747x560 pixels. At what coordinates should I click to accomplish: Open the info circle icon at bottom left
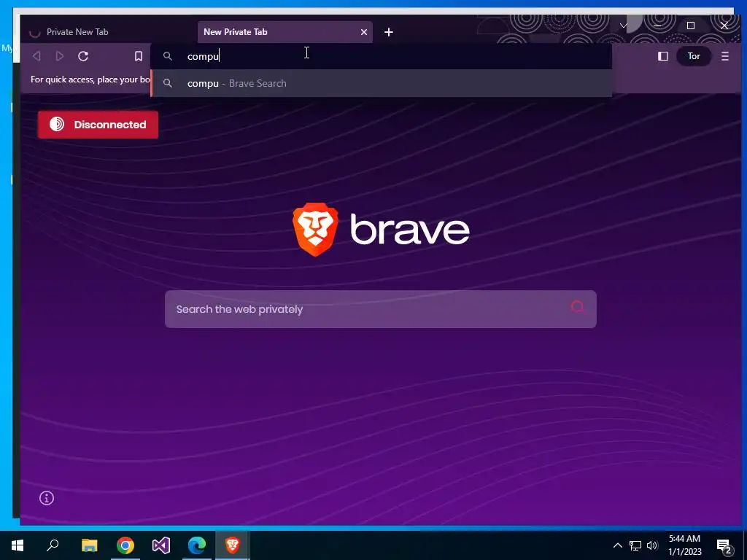pos(47,498)
